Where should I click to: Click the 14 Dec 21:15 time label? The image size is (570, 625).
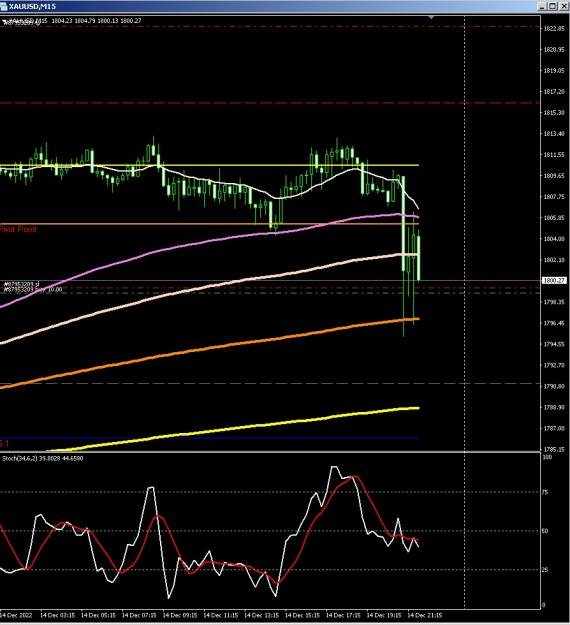[x=425, y=615]
